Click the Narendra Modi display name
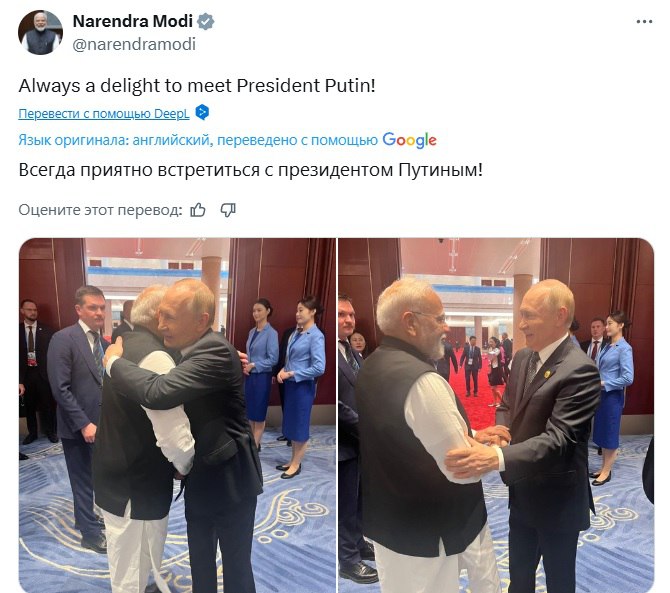The width and height of the screenshot is (670, 593). tap(132, 22)
